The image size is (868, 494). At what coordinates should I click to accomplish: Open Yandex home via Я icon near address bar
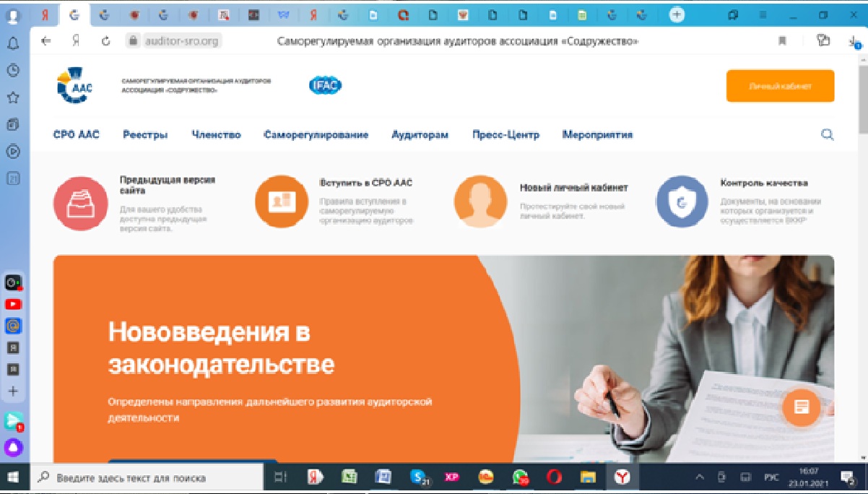75,41
